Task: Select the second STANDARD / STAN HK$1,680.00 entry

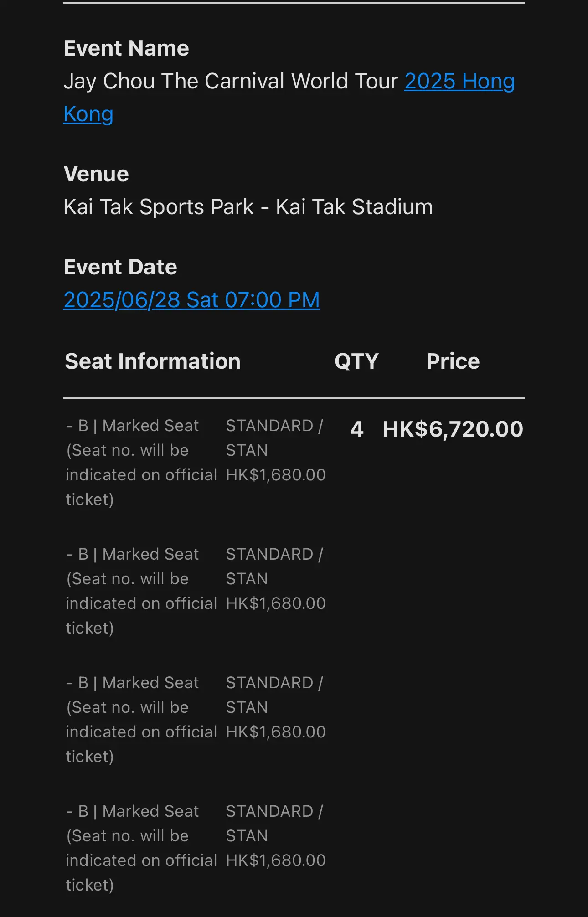Action: [276, 579]
